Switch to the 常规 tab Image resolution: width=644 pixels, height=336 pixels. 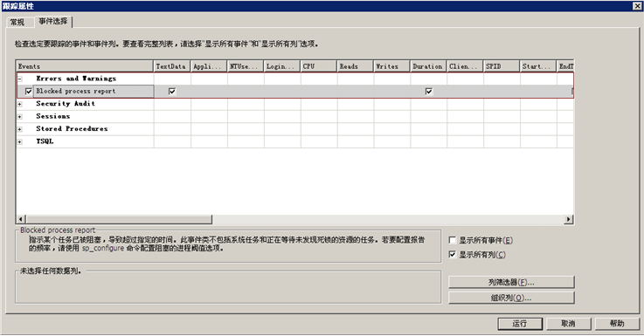(x=17, y=22)
